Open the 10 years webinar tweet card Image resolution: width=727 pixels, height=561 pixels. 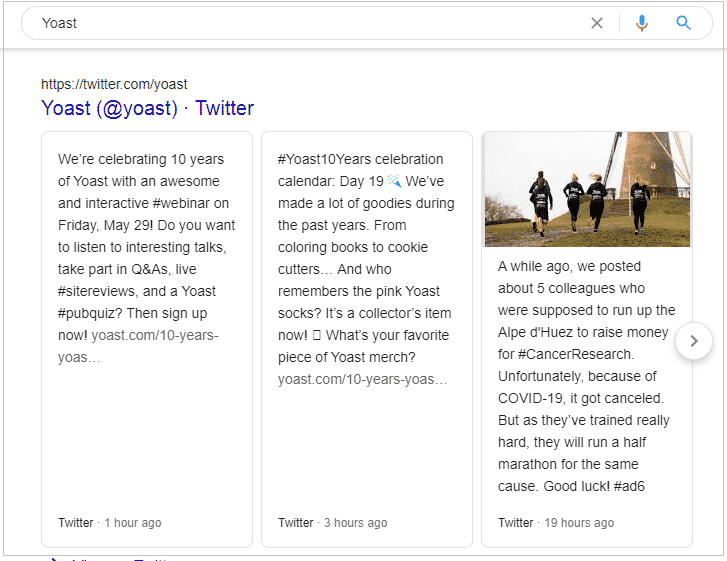147,339
